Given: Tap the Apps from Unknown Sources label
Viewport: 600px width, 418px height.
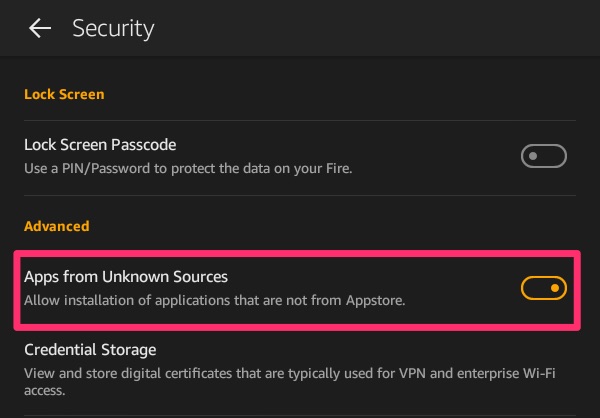Looking at the screenshot, I should pos(126,277).
